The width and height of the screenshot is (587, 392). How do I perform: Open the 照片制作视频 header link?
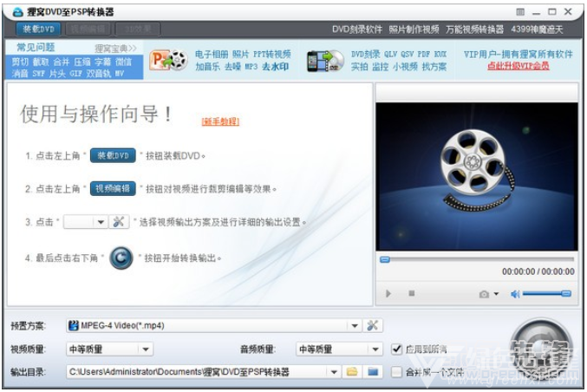pos(414,29)
